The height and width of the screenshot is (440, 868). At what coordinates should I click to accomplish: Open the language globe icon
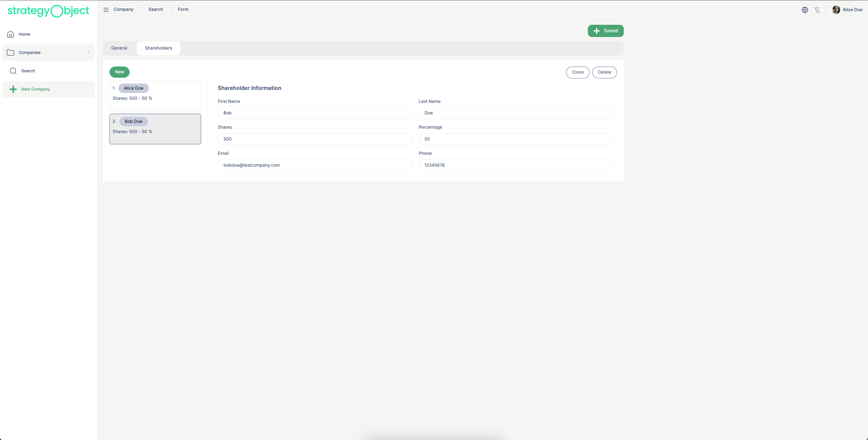pos(805,10)
